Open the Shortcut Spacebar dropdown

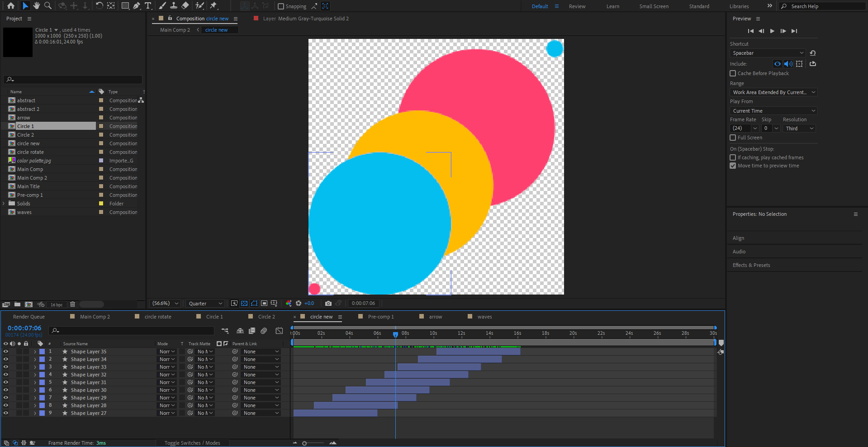tap(768, 53)
